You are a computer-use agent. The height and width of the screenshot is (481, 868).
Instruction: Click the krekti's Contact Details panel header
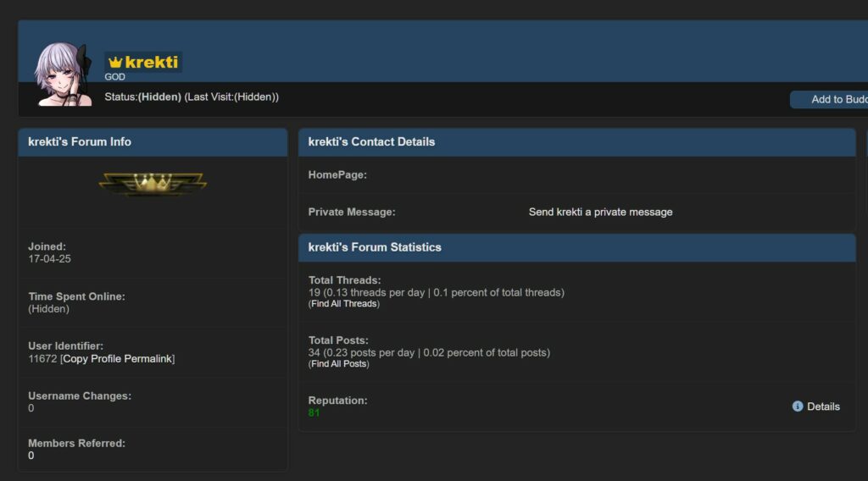click(x=371, y=141)
